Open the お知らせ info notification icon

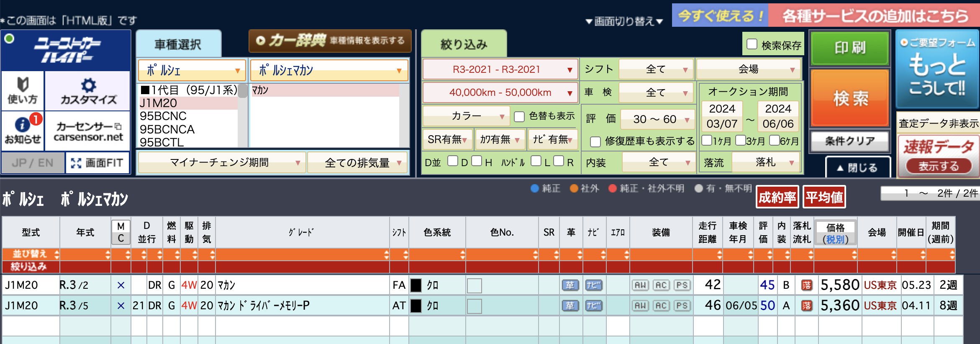click(23, 131)
